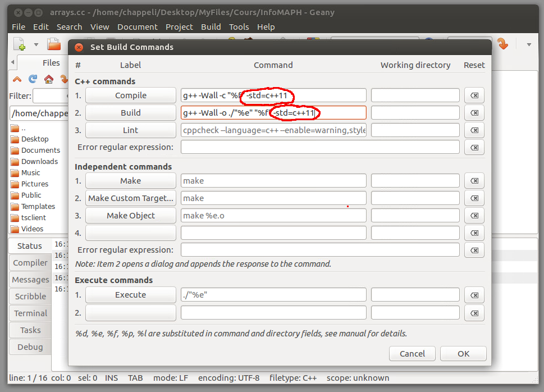Image resolution: width=544 pixels, height=392 pixels.
Task: Reset the Make Custom Target row
Action: click(474, 198)
